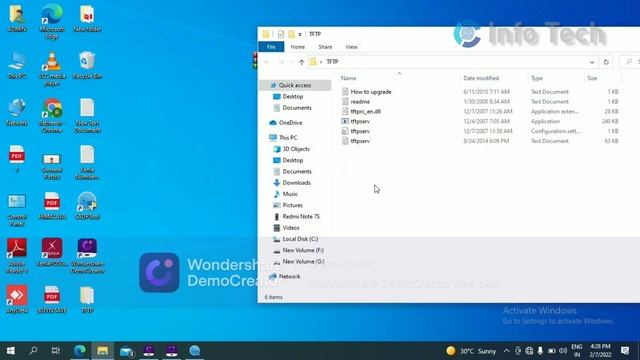Open Pictures in navigation pane
Image resolution: width=640 pixels, height=360 pixels.
pyautogui.click(x=292, y=205)
